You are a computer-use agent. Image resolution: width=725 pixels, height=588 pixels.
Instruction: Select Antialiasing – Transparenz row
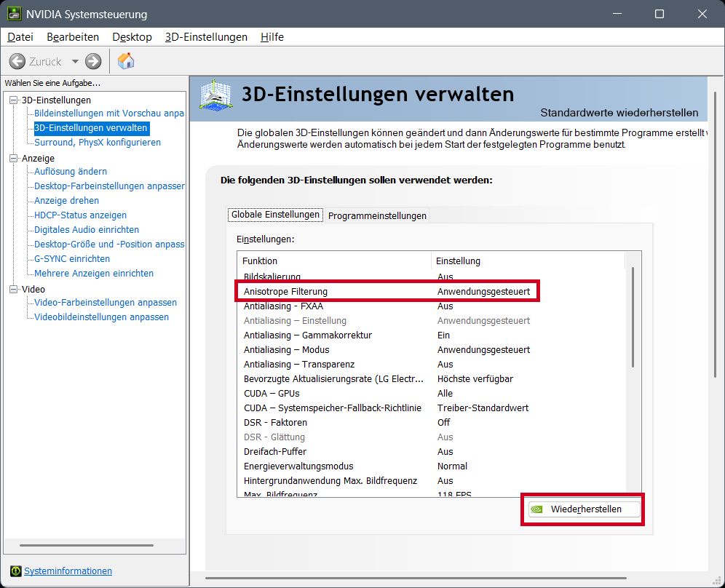tap(432, 365)
